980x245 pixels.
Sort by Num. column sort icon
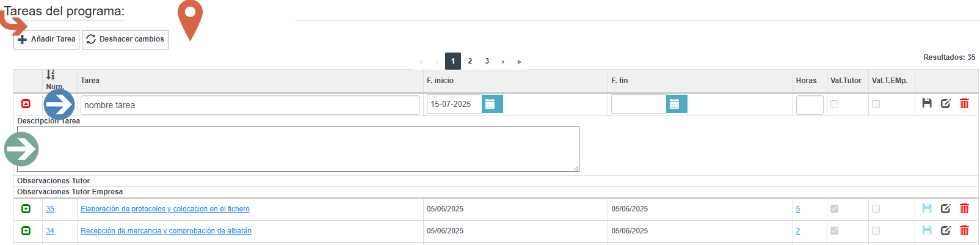click(51, 75)
